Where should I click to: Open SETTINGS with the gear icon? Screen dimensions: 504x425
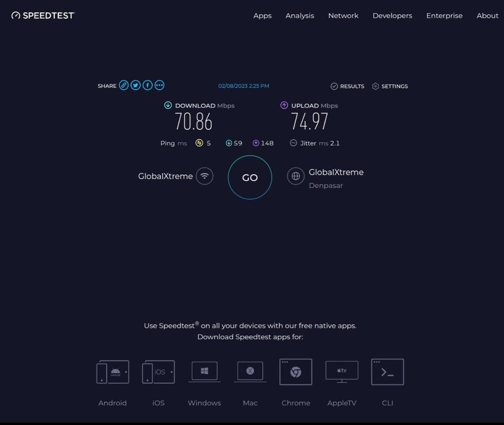[x=390, y=86]
